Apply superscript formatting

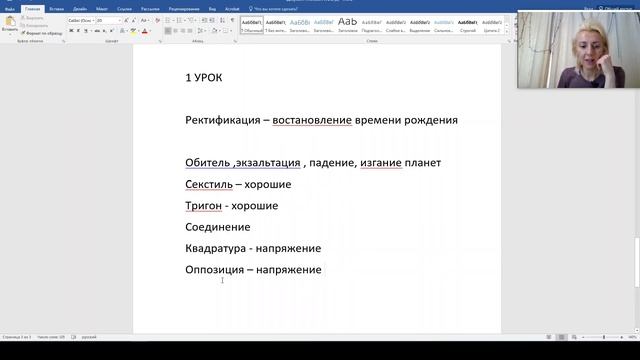point(112,31)
